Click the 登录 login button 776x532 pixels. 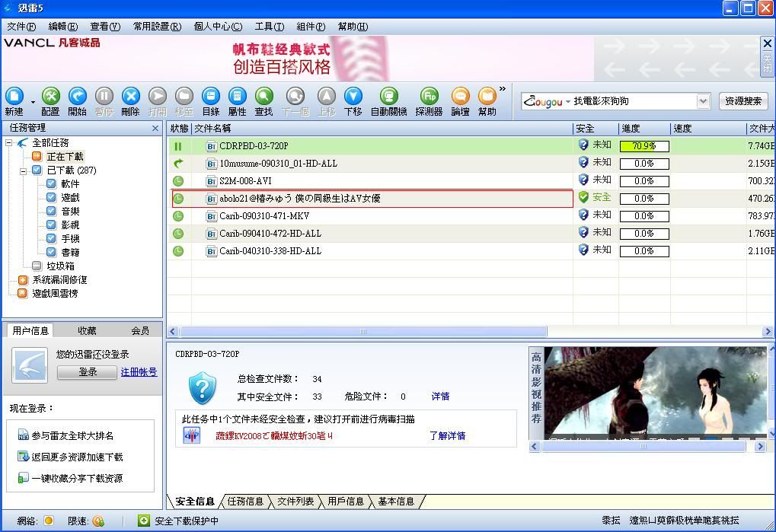pyautogui.click(x=88, y=372)
